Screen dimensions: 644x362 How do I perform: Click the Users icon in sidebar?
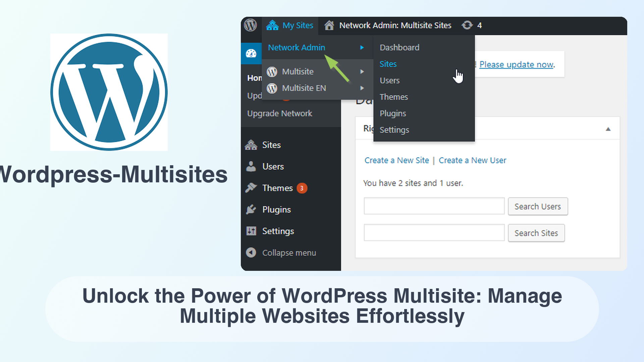coord(251,166)
